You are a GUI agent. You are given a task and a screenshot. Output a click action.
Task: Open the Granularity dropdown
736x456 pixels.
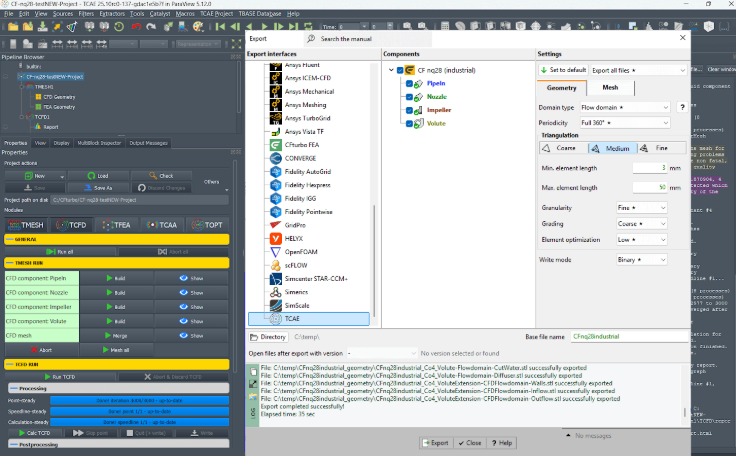tap(642, 208)
